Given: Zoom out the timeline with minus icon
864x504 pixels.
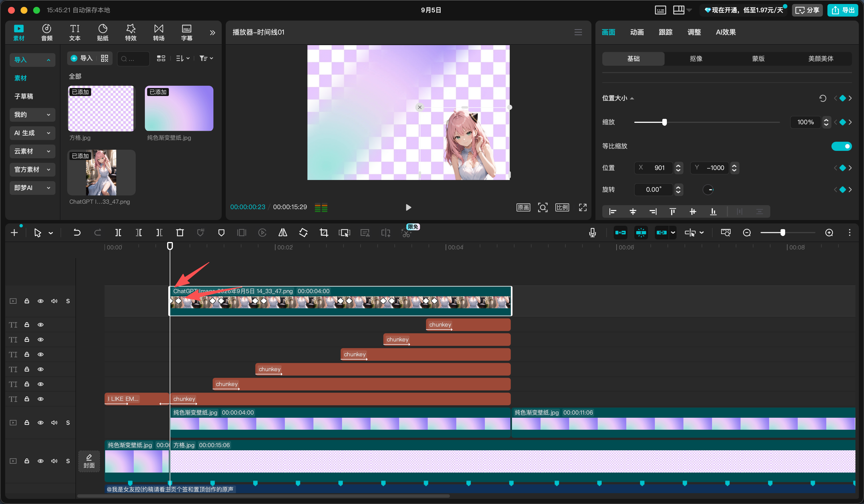Looking at the screenshot, I should pos(747,233).
